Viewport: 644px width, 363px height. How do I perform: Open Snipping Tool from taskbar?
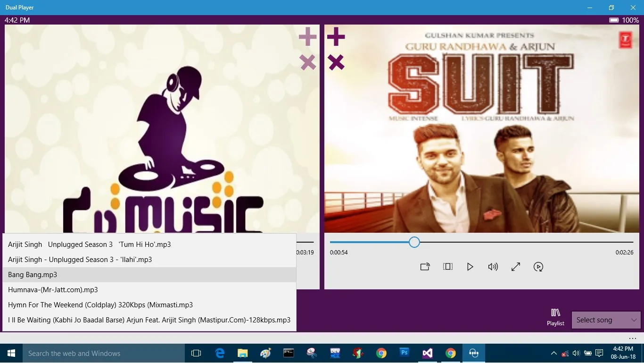pos(312,353)
